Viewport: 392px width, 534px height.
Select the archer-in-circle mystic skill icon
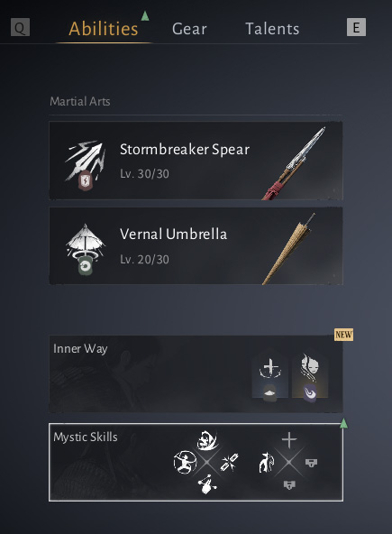click(x=185, y=462)
